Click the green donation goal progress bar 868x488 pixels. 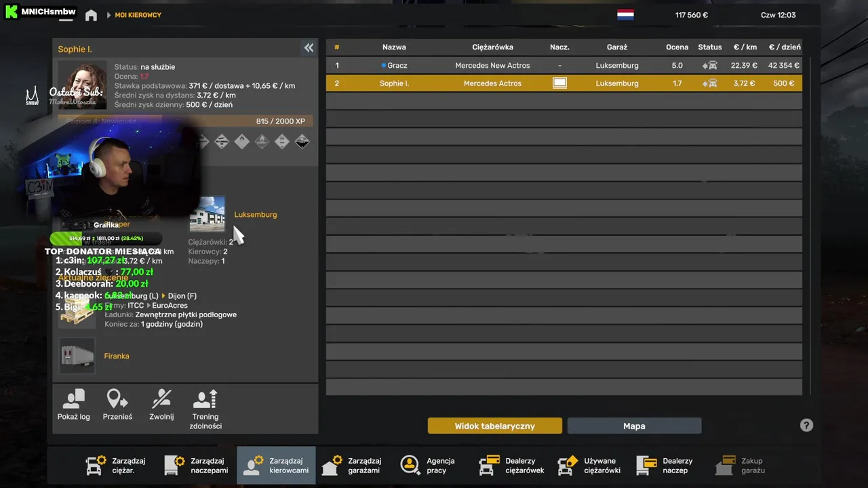(106, 239)
